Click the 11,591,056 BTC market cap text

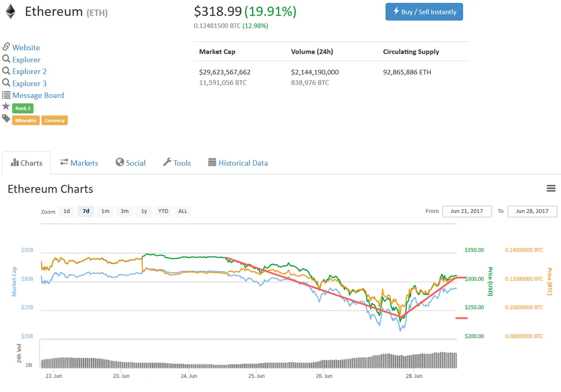click(x=223, y=82)
